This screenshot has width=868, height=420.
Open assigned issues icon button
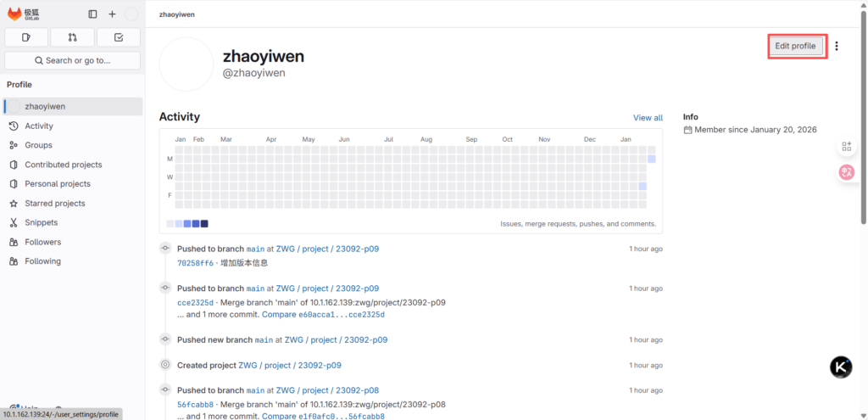[x=26, y=37]
